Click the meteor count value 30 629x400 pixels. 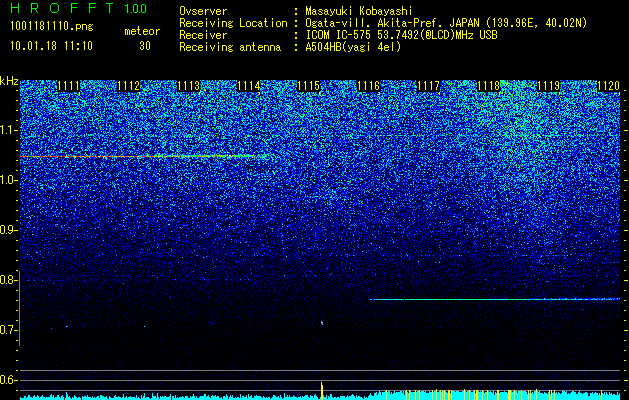pyautogui.click(x=145, y=46)
